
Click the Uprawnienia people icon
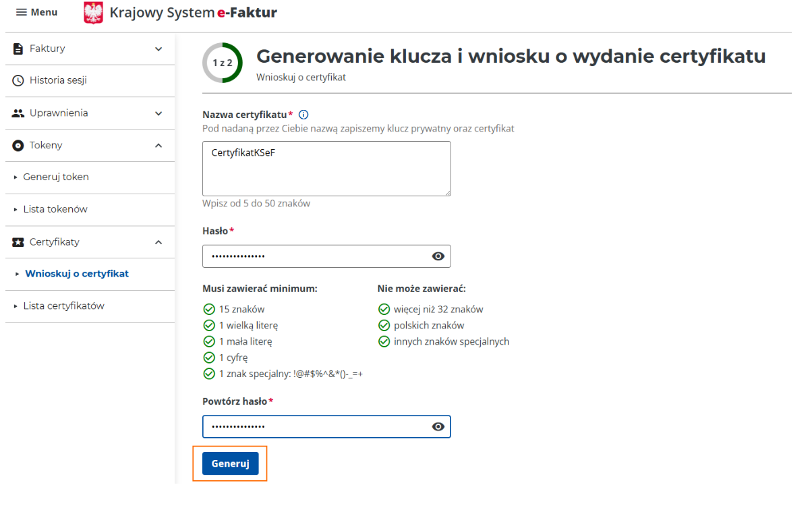(18, 113)
